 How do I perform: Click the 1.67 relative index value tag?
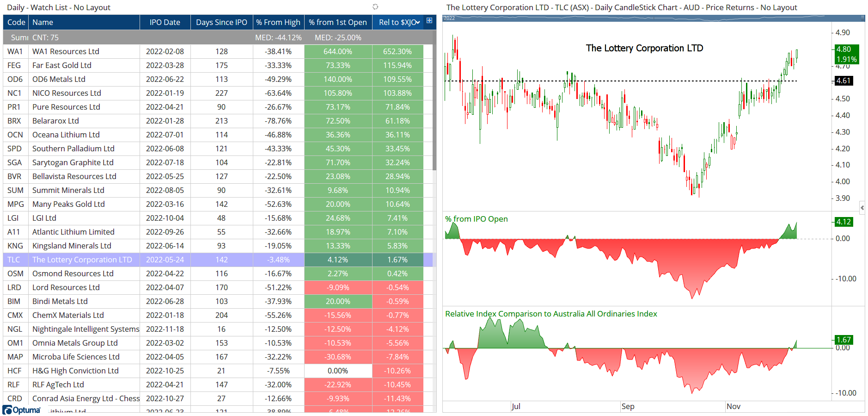[844, 340]
